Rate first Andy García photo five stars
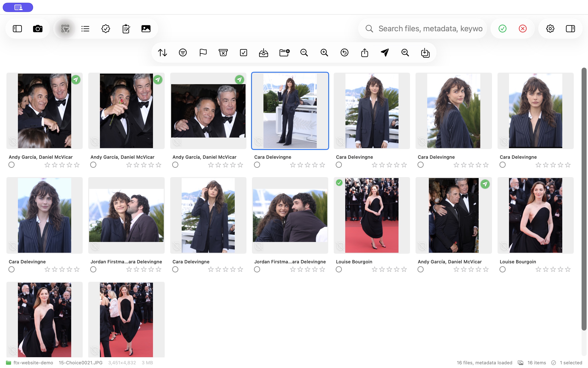Screen dimensions: 588x368 (77, 165)
